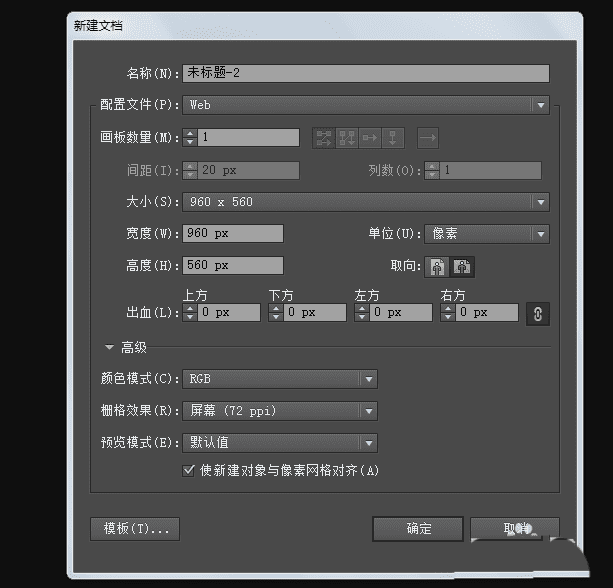Click the 画板数量 artboard count stepper arrows
Screen dimensions: 613x588
pyautogui.click(x=190, y=137)
